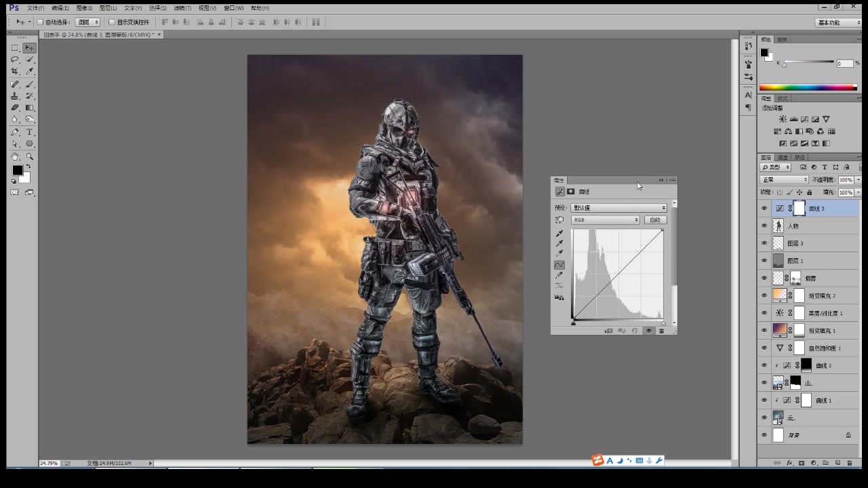
Task: Open the 窗口(W) menu
Action: point(233,8)
